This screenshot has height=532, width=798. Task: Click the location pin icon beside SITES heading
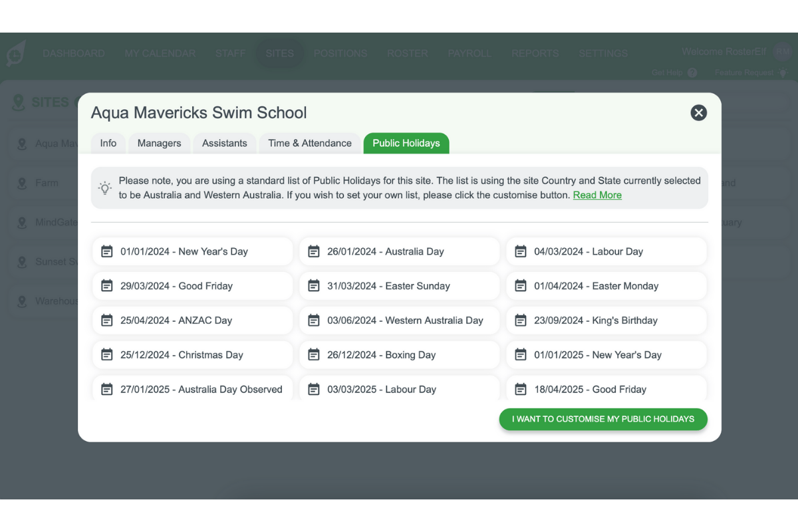(x=18, y=102)
